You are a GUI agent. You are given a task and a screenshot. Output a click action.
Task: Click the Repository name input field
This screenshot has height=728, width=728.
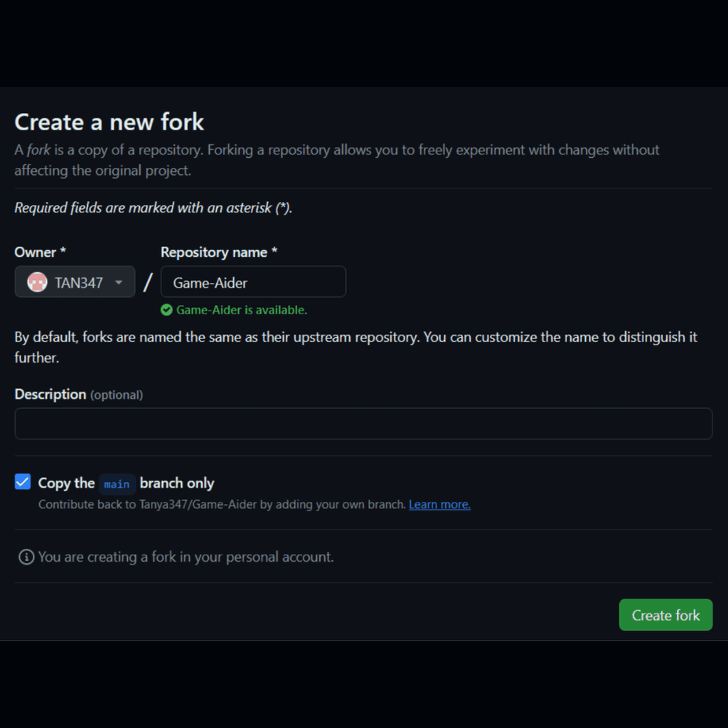coord(253,282)
